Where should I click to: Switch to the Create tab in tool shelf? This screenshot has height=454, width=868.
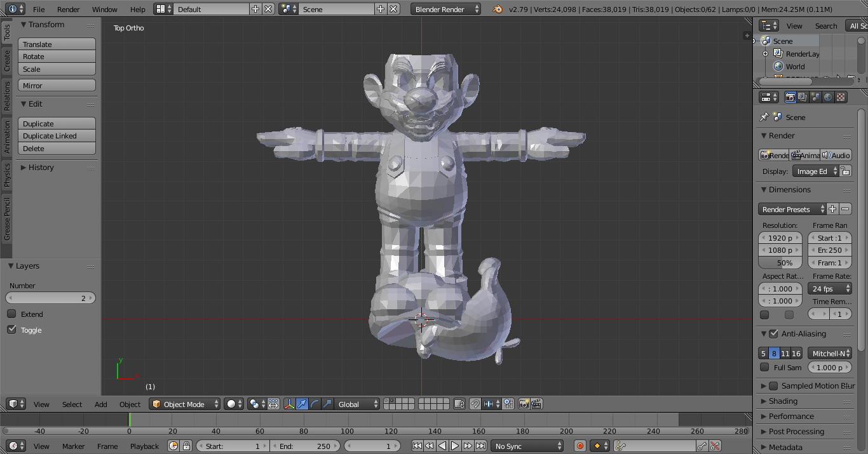tap(7, 60)
